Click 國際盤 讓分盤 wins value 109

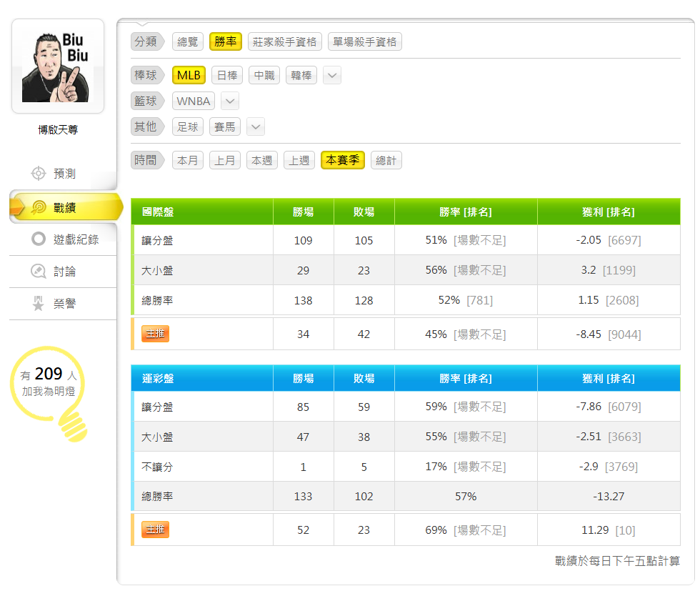(303, 240)
